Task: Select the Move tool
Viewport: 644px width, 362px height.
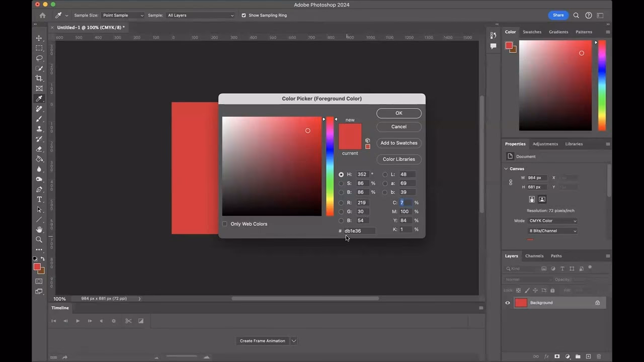Action: (39, 38)
